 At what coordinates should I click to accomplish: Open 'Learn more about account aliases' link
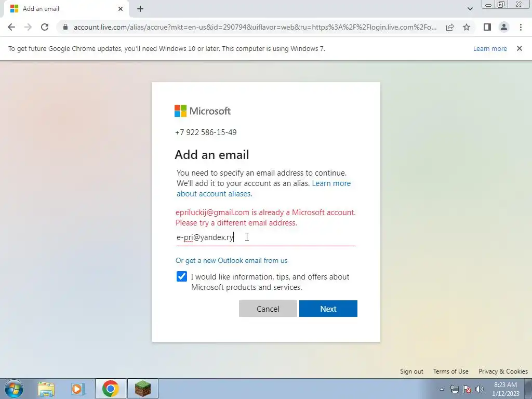tap(263, 188)
